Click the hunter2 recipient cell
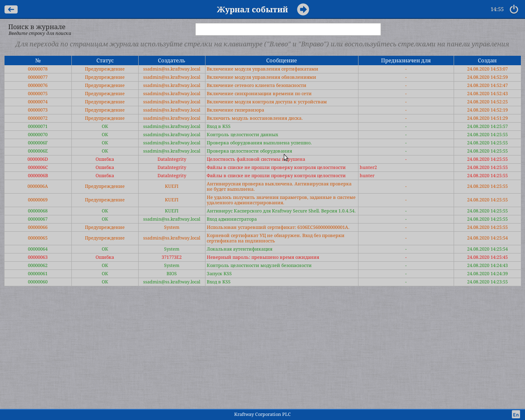This screenshot has width=525, height=420. (x=368, y=167)
